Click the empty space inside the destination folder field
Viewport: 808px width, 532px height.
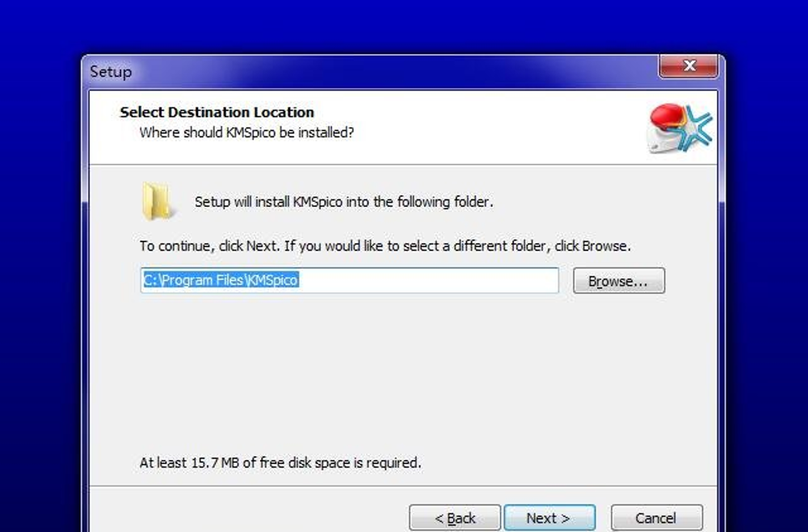[427, 280]
